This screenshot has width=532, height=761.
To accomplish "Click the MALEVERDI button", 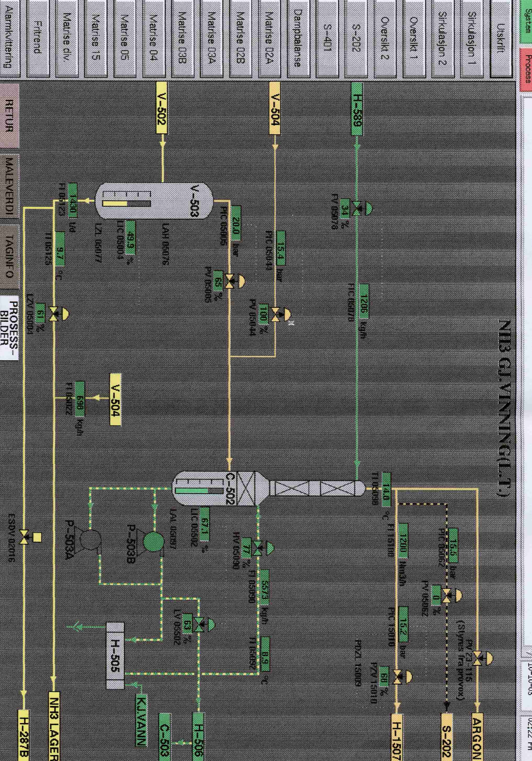I will (x=10, y=186).
